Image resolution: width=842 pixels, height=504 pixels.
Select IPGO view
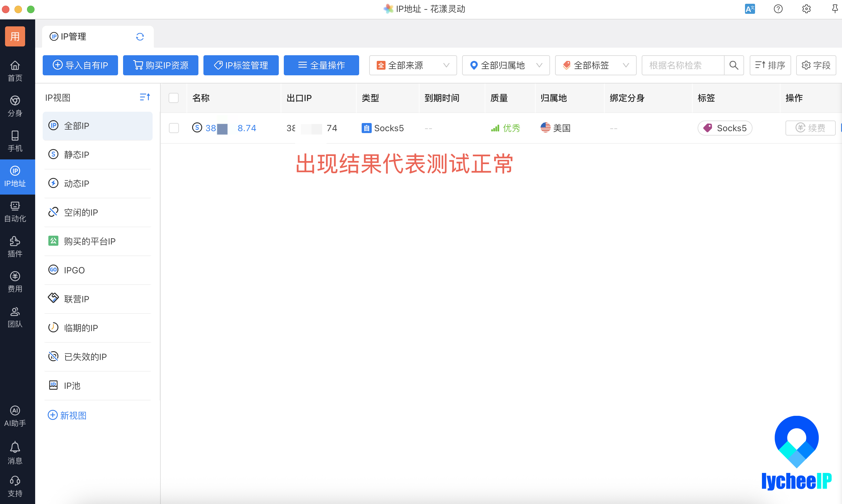tap(98, 270)
